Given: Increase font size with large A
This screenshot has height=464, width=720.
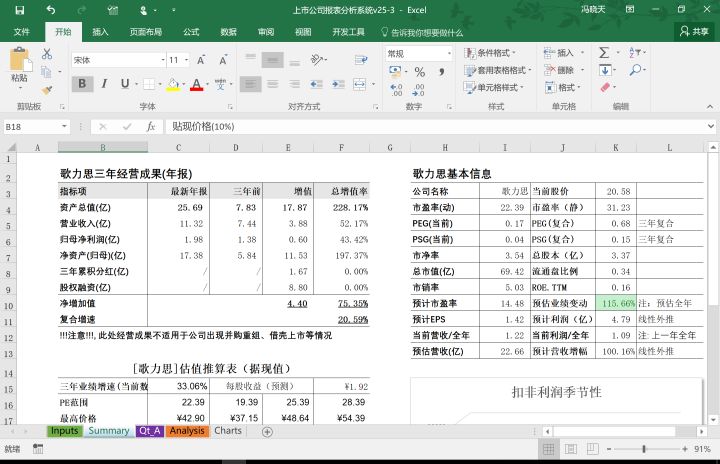Looking at the screenshot, I should (201, 60).
